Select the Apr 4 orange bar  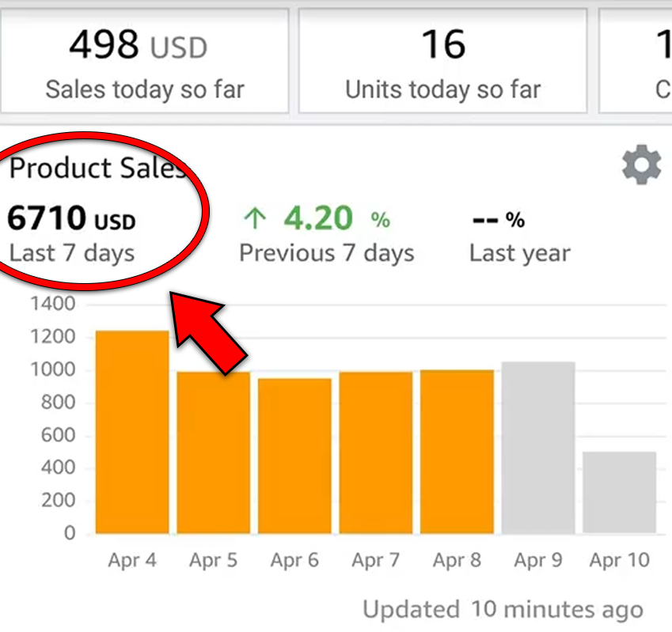coord(132,432)
